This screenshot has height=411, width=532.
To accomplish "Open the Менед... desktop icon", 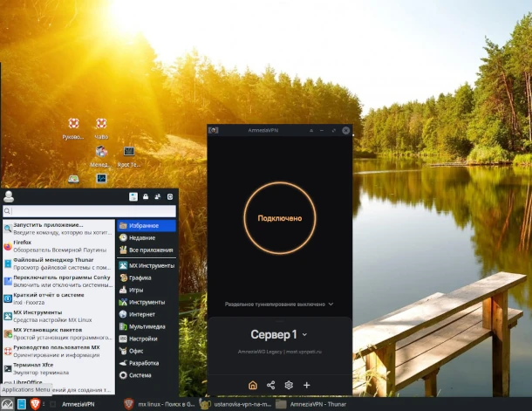I will point(101,156).
